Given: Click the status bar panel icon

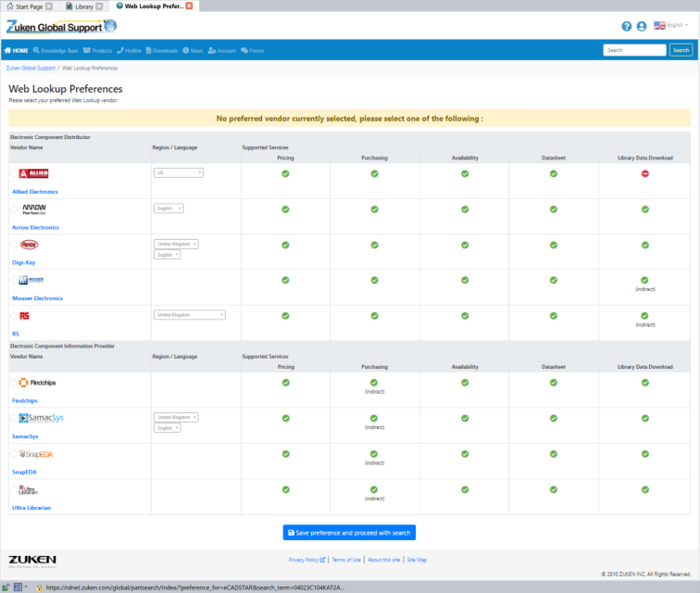Looking at the screenshot, I should coord(18,587).
